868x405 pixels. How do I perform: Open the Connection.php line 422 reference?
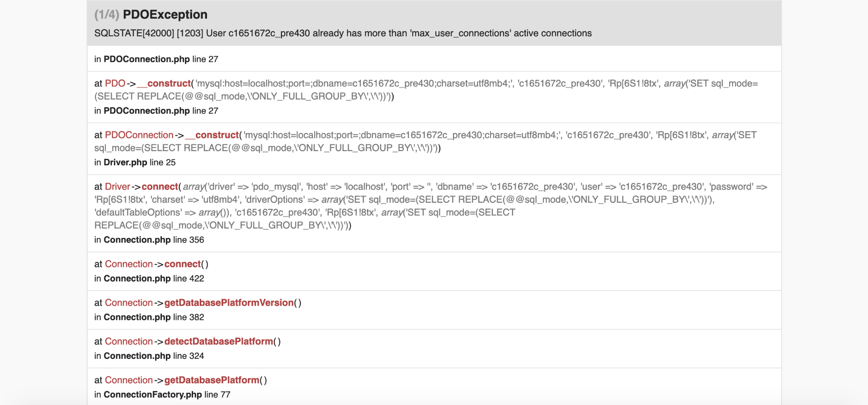click(x=149, y=279)
